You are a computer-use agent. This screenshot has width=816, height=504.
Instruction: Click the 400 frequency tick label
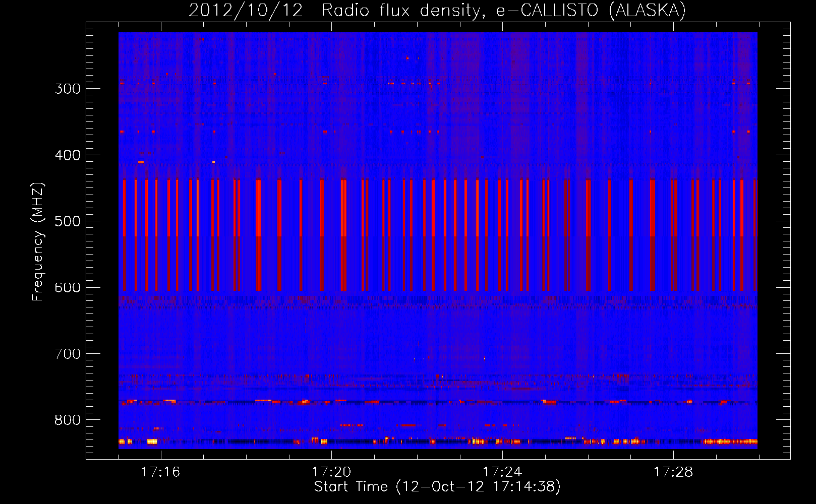click(68, 155)
